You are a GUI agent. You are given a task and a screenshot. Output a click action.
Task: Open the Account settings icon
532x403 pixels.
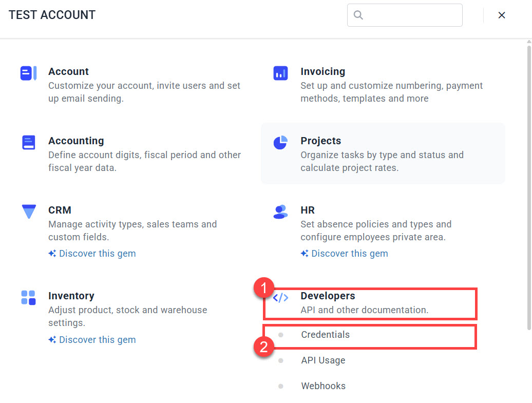tap(29, 73)
